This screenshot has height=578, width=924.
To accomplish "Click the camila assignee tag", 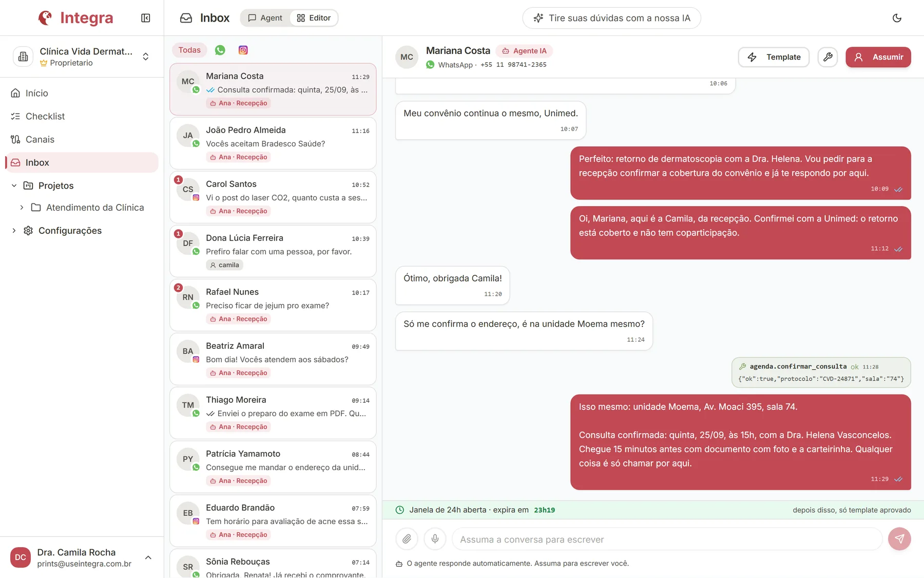I will pyautogui.click(x=224, y=265).
